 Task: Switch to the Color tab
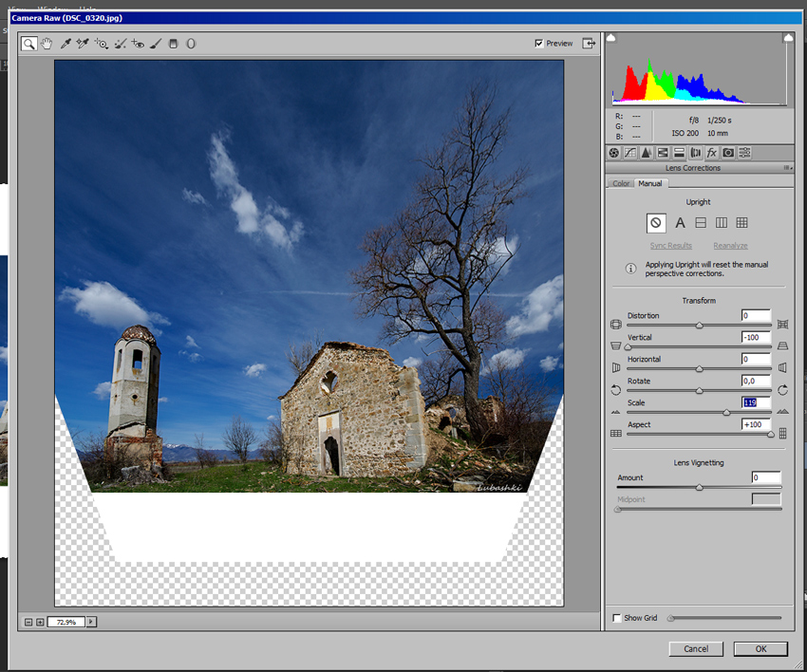tap(621, 183)
